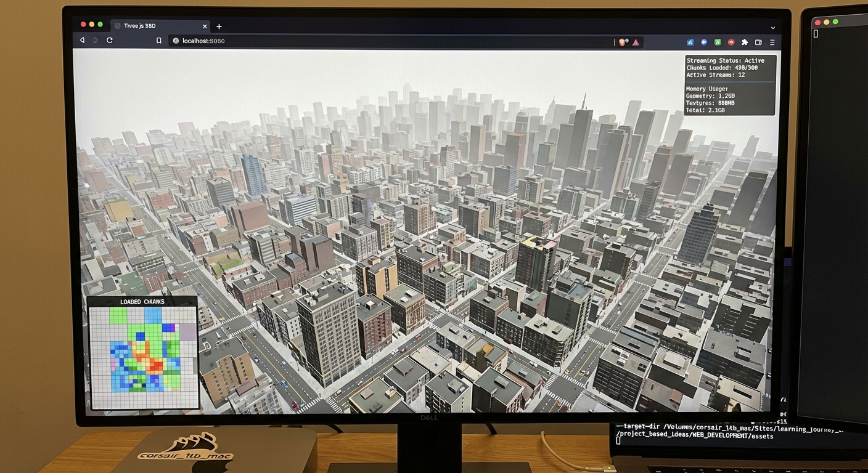The height and width of the screenshot is (473, 868).
Task: Go back using the browser back arrow
Action: point(82,41)
